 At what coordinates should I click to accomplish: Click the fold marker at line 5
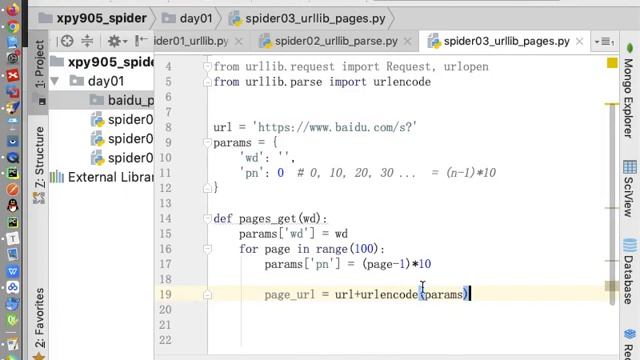207,82
